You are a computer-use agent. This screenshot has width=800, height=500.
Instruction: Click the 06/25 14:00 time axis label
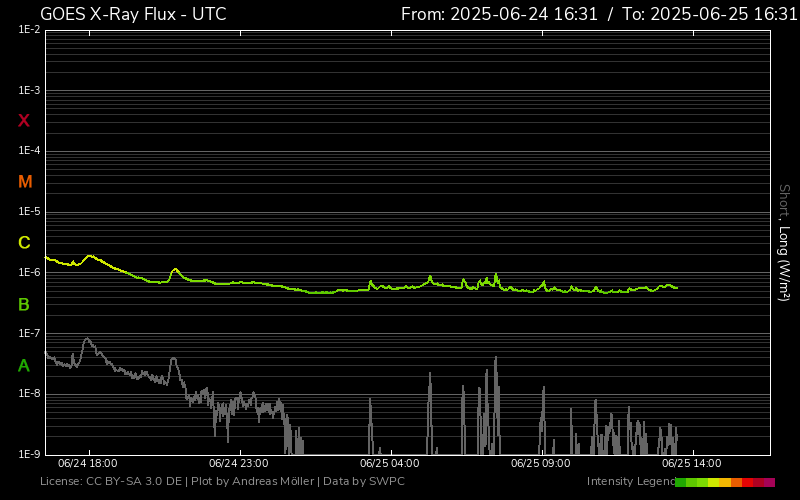coord(691,464)
